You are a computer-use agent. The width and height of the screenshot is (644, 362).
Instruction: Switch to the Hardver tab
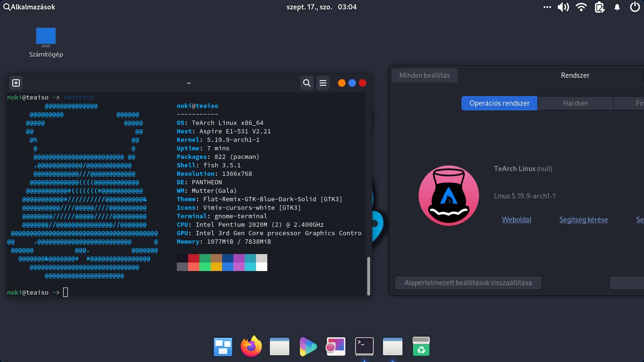[575, 103]
